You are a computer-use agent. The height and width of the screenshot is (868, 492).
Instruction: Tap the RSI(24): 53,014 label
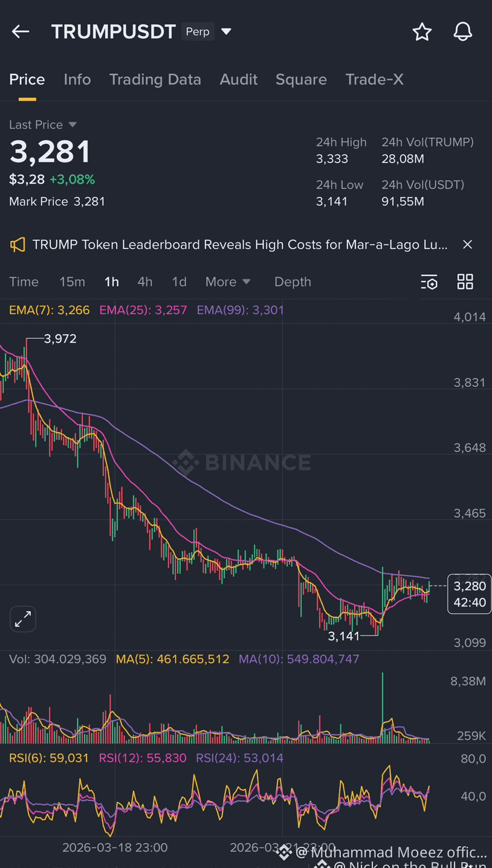point(240,758)
